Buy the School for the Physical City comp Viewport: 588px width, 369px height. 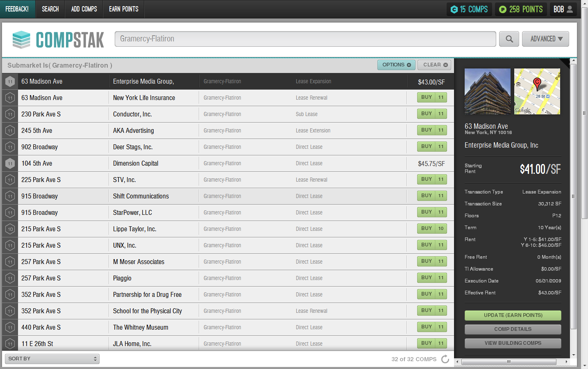[x=432, y=311]
